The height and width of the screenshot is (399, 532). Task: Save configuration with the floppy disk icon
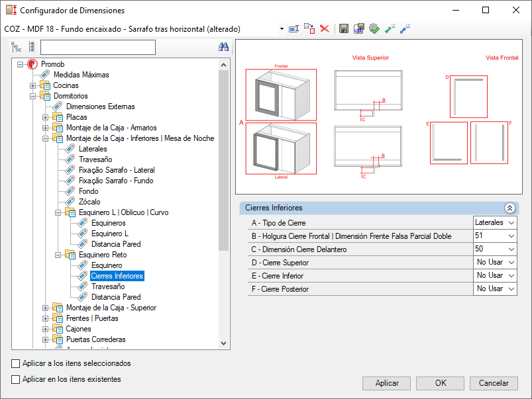[x=344, y=28]
